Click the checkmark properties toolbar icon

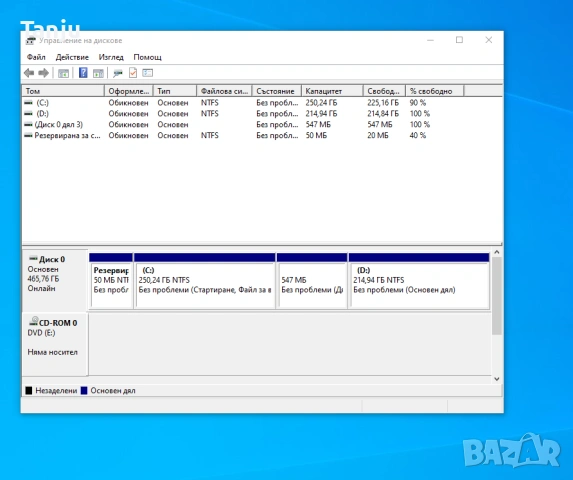pyautogui.click(x=133, y=73)
